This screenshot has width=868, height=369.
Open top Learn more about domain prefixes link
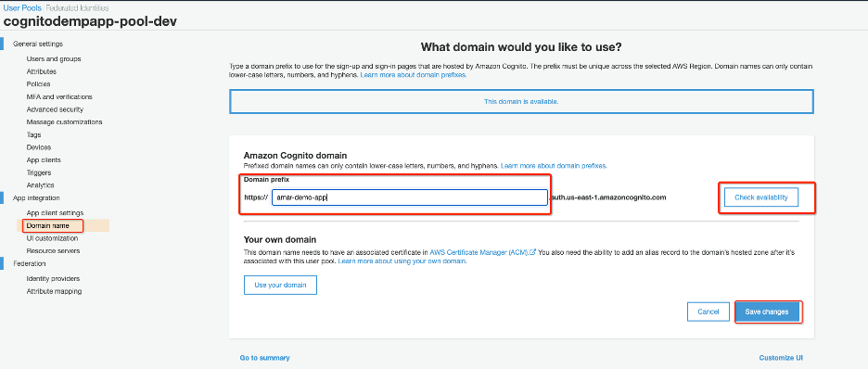[x=414, y=75]
